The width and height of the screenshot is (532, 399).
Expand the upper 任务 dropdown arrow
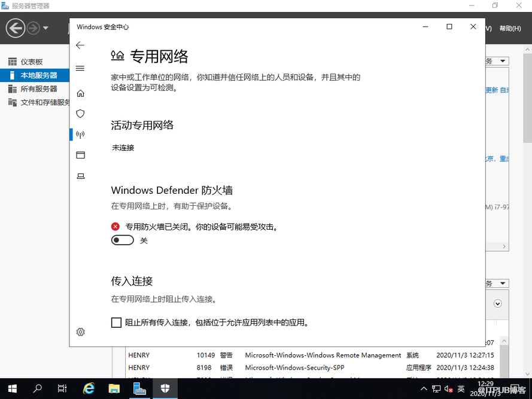pos(503,61)
